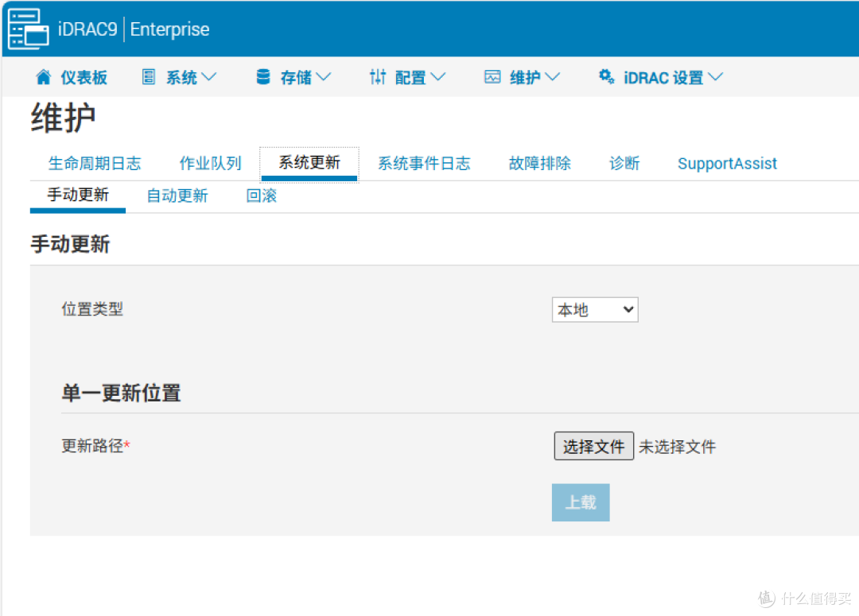The image size is (859, 616).
Task: Switch to 系统事件日志 tab
Action: [x=424, y=163]
